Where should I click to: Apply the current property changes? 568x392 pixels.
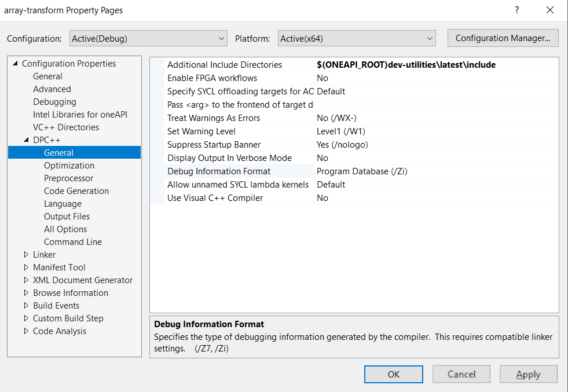[x=527, y=374]
